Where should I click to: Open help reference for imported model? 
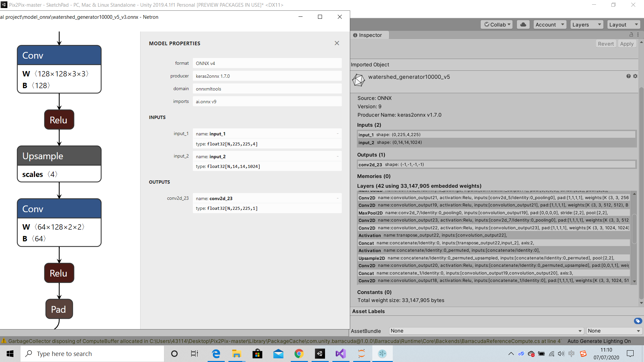click(x=628, y=76)
